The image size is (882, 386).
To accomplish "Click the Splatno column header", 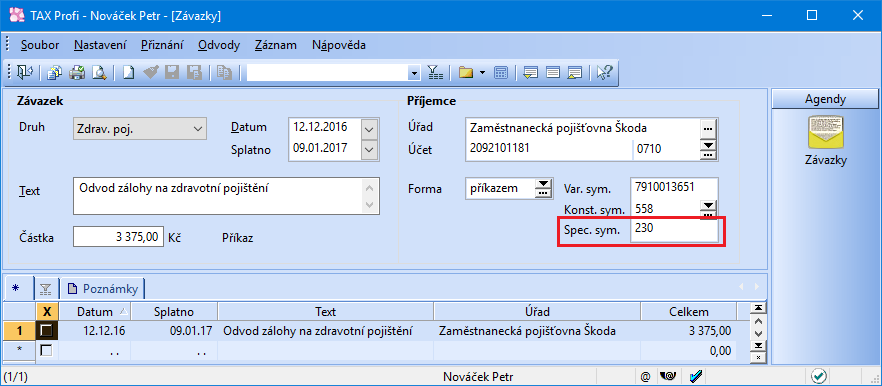I will 174,312.
